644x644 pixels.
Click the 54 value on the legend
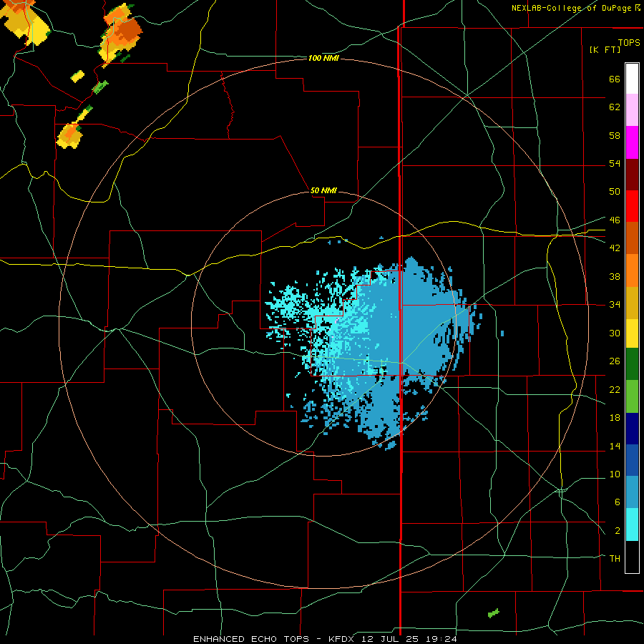615,163
